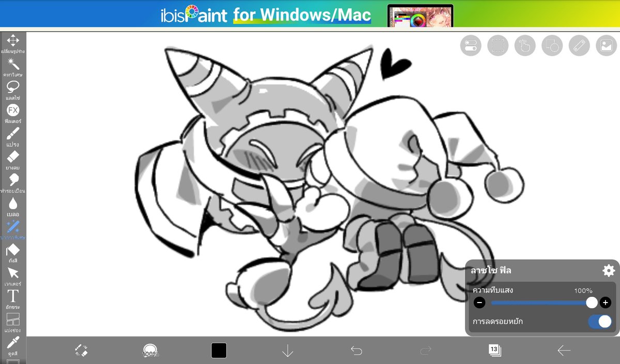
Task: Open Lasso Fill settings gear
Action: tap(608, 271)
